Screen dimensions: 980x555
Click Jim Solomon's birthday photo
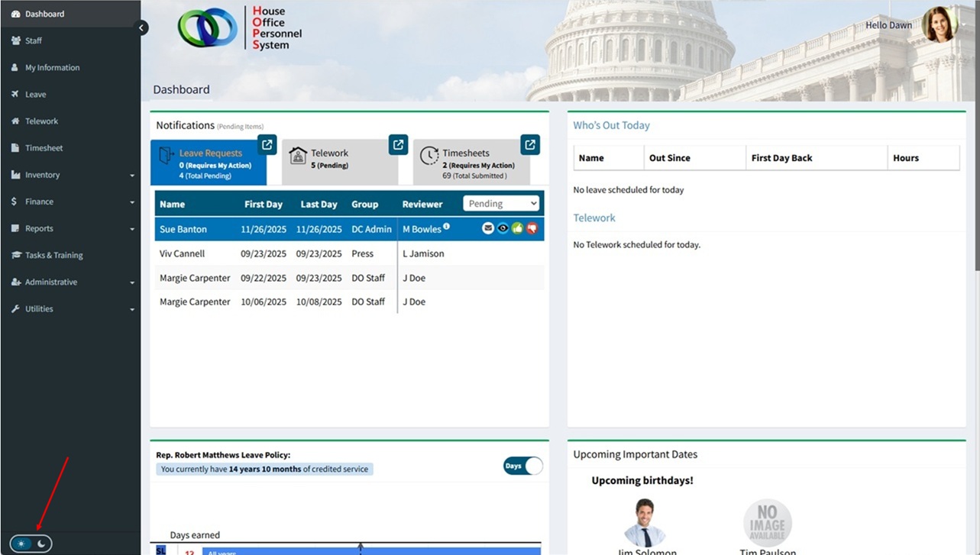645,522
